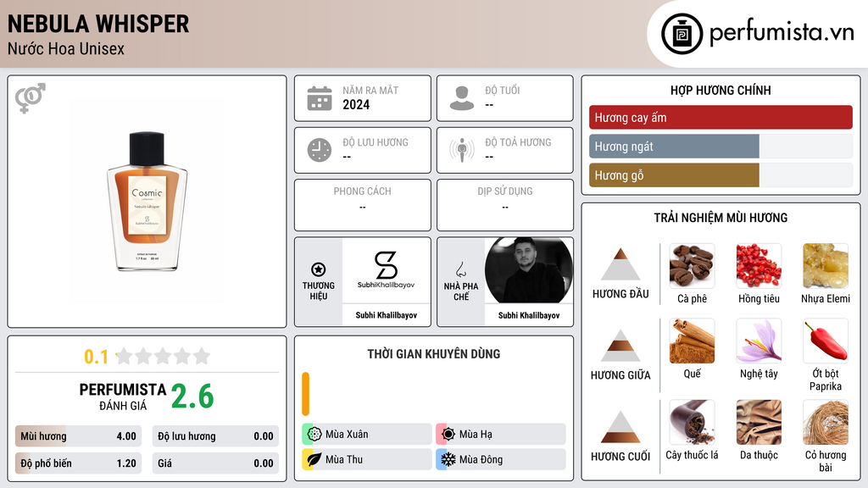Click the Thời Gian Khuyên Dùng heading
This screenshot has height=488, width=868.
coord(434,354)
